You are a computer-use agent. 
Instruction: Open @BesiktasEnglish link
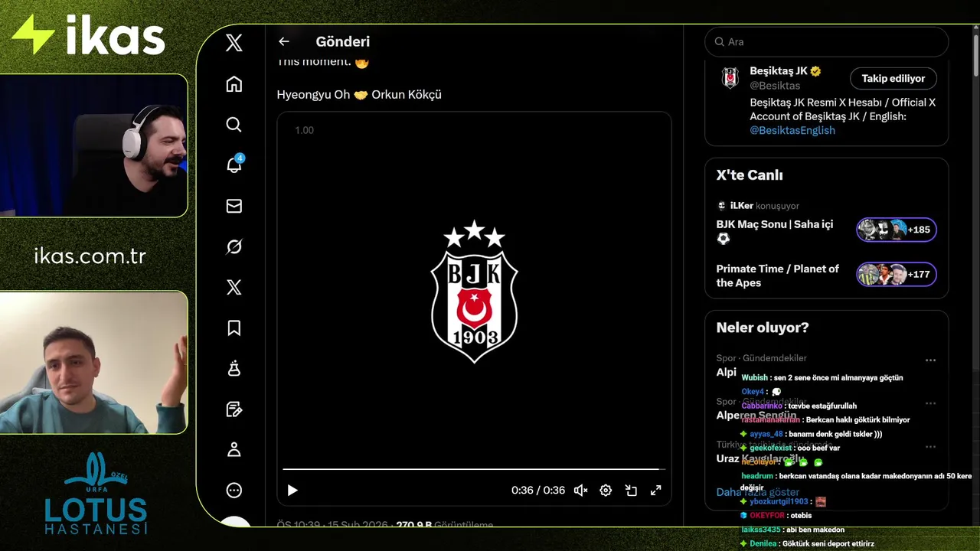792,130
